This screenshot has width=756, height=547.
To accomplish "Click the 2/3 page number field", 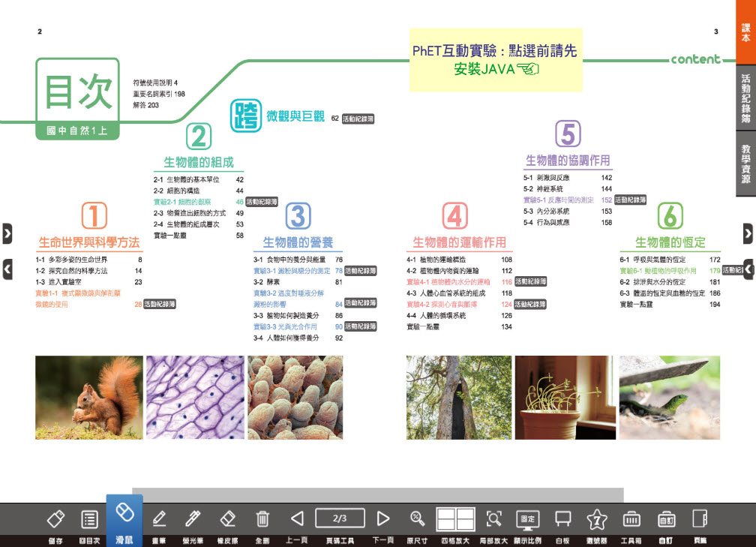I will (340, 518).
